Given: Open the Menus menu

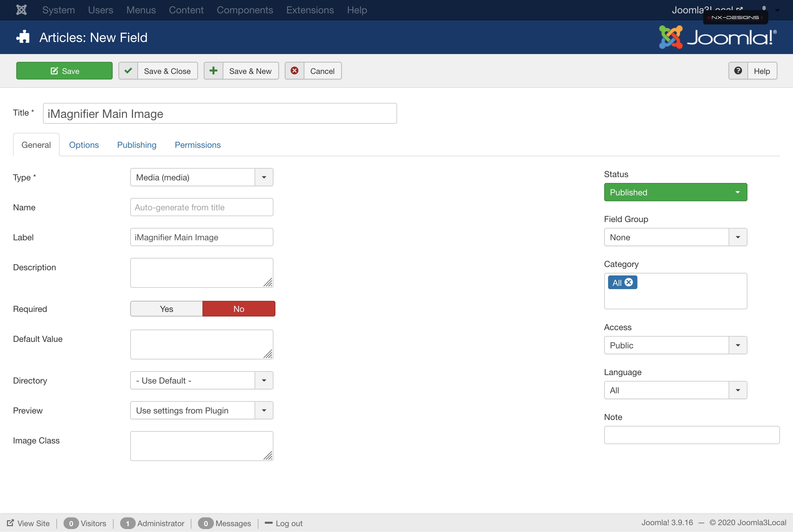Looking at the screenshot, I should (141, 10).
